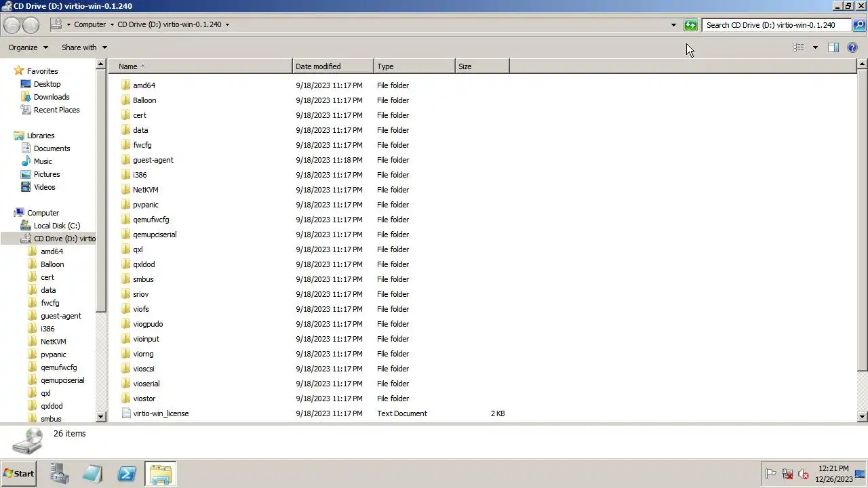
Task: Click the network status tray icon
Action: coord(787,474)
